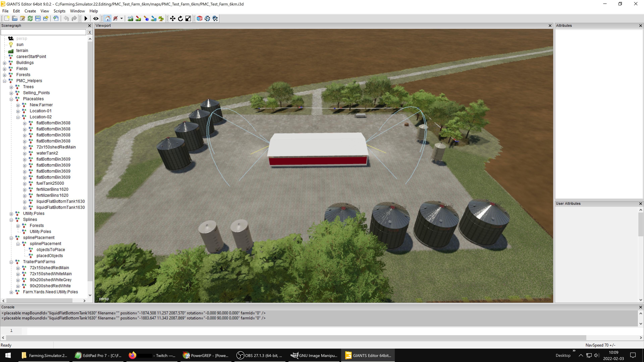Viewport: 644px width, 362px height.
Task: Open the View menu
Action: pos(45,11)
